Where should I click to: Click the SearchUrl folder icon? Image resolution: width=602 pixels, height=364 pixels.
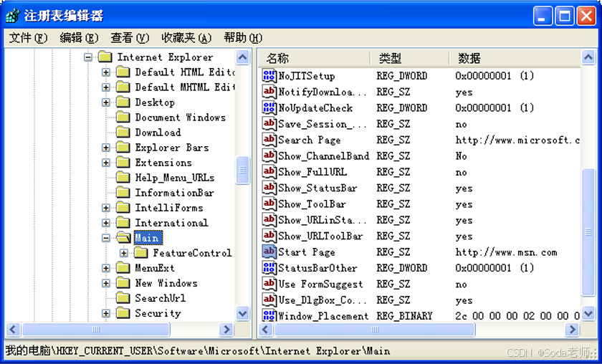tap(123, 298)
